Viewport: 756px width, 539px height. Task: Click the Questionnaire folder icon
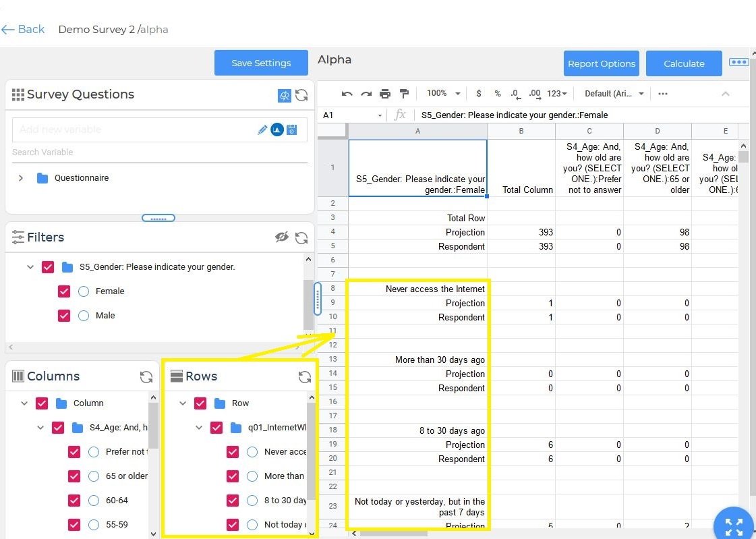pyautogui.click(x=42, y=178)
